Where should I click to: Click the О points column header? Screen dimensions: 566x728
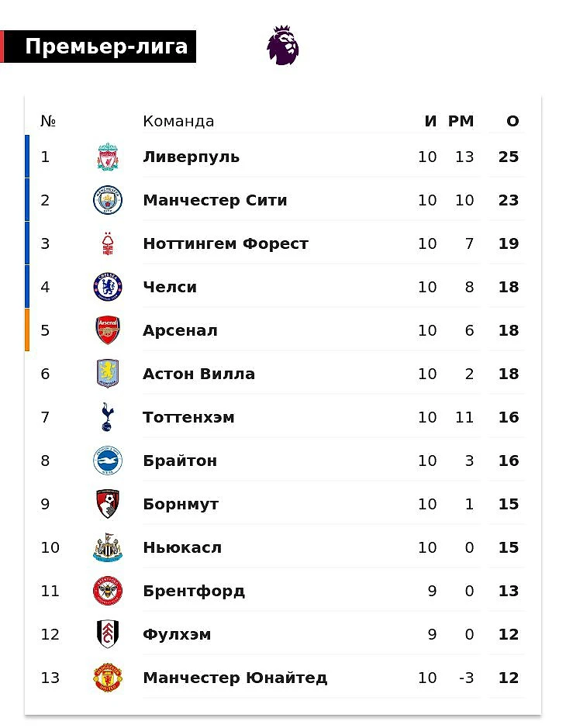pos(513,121)
